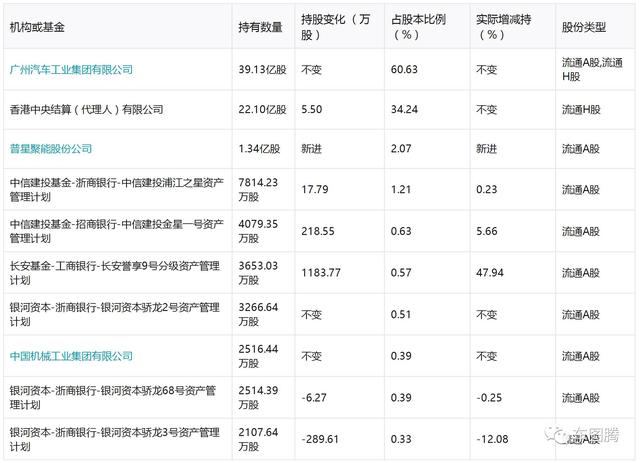Click 香港中央结算（代理人）有限公司 row name
This screenshot has width=640, height=463.
pos(87,109)
